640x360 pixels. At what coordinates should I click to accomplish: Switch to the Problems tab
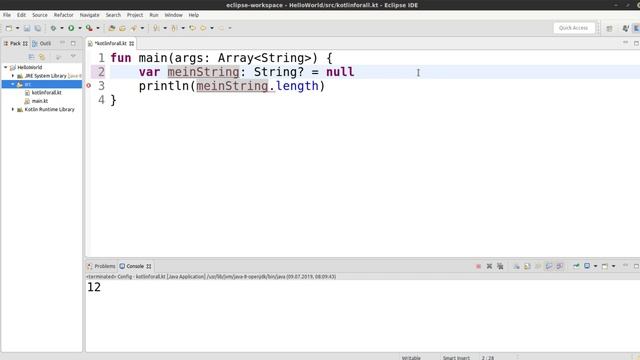pos(101,266)
